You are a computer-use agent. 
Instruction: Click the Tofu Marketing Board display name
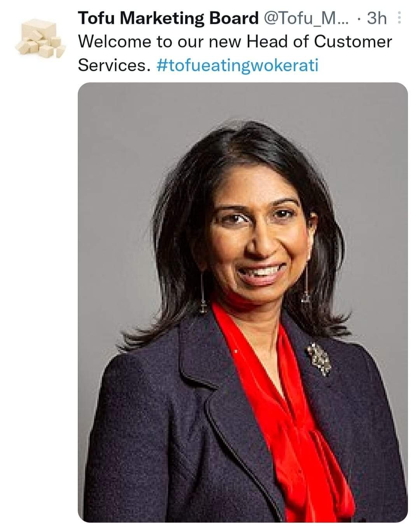pos(168,18)
